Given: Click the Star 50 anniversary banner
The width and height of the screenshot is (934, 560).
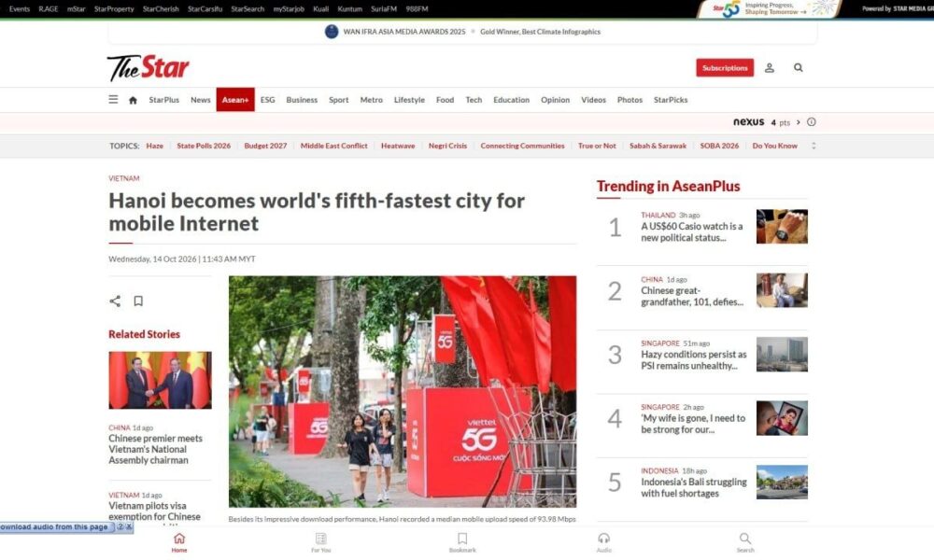Looking at the screenshot, I should (770, 9).
